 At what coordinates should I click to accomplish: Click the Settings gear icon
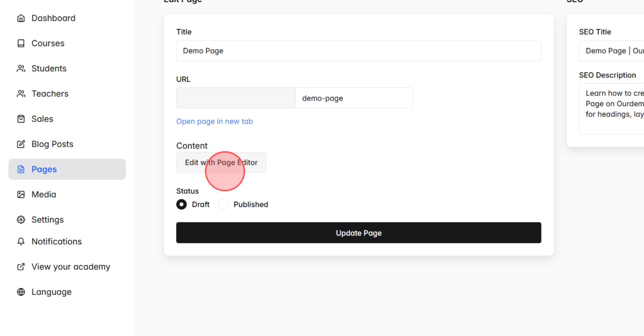pyautogui.click(x=21, y=220)
